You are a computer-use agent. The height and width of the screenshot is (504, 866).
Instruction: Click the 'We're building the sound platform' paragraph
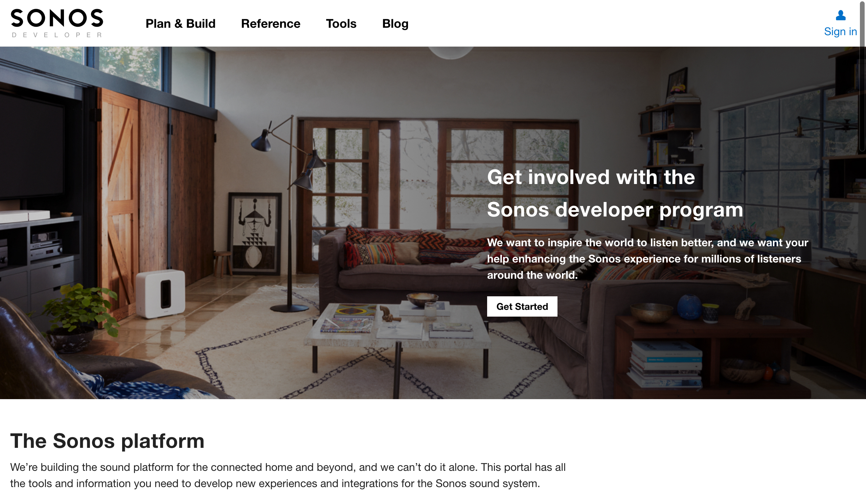(288, 475)
